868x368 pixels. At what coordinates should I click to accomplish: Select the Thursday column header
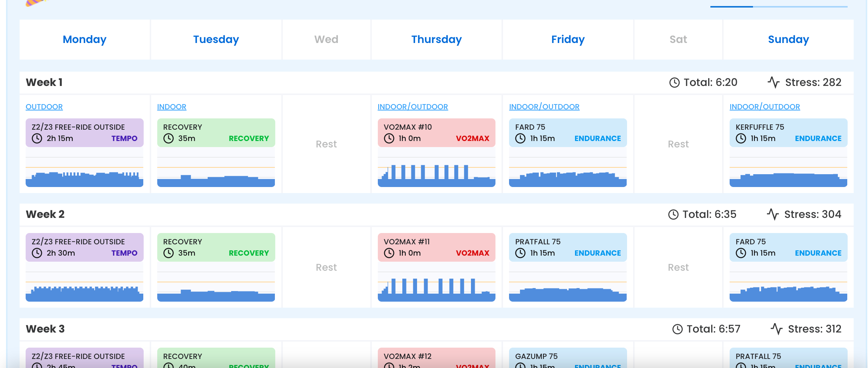437,39
